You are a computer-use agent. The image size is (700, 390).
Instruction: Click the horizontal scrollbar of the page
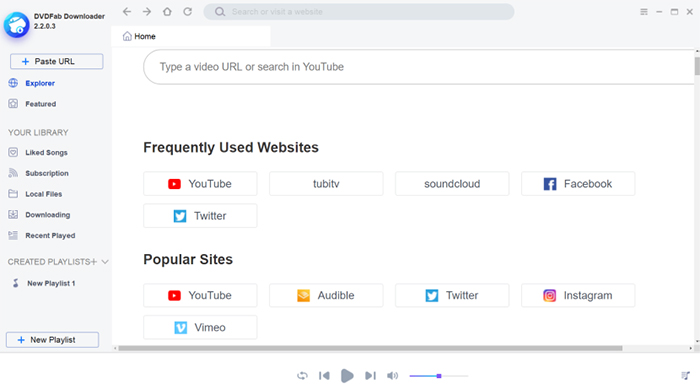(x=370, y=348)
